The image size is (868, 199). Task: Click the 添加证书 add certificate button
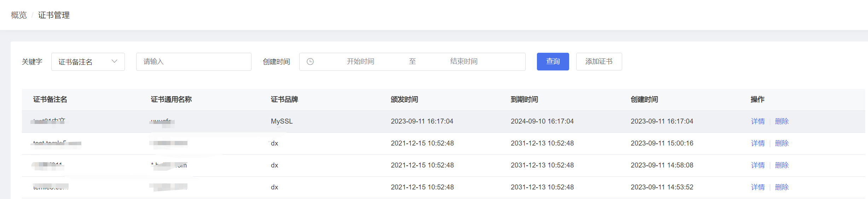click(598, 62)
